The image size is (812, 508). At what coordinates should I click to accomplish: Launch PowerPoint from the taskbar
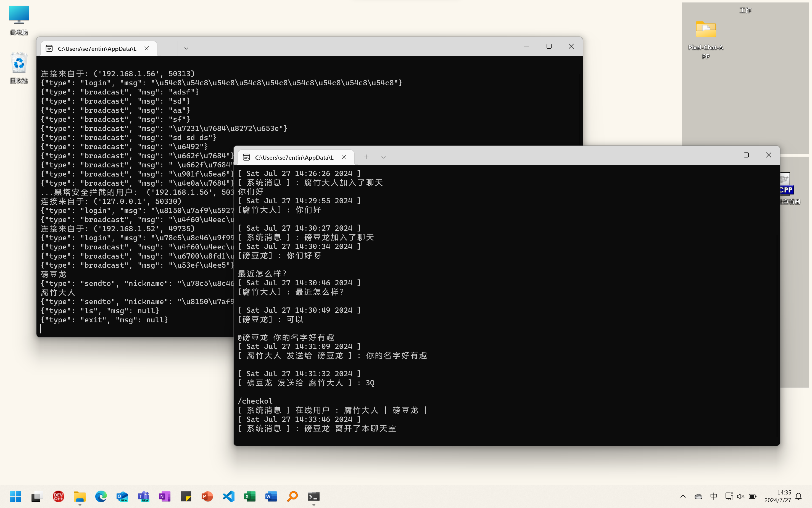pos(207,496)
